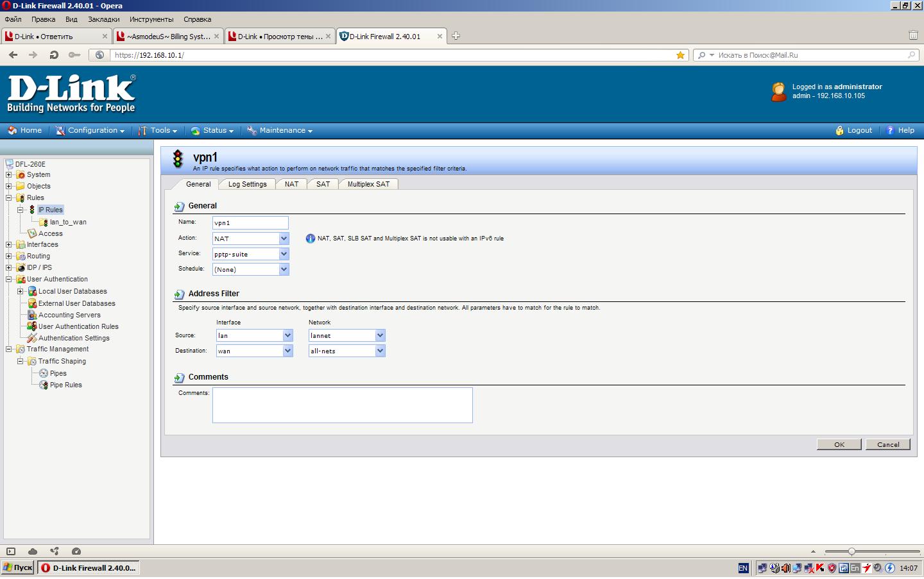The image size is (924, 579).
Task: Click the info icon beside Action field
Action: pyautogui.click(x=311, y=239)
